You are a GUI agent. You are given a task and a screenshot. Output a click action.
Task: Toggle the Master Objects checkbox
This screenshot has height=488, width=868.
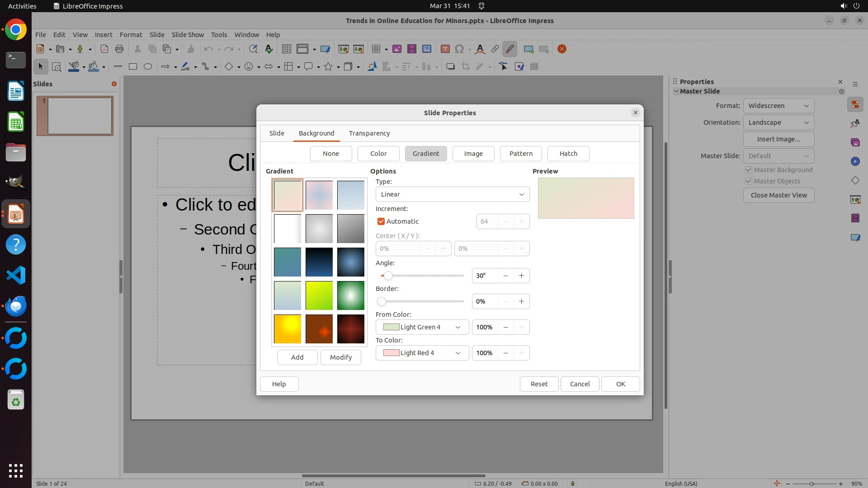[749, 181]
